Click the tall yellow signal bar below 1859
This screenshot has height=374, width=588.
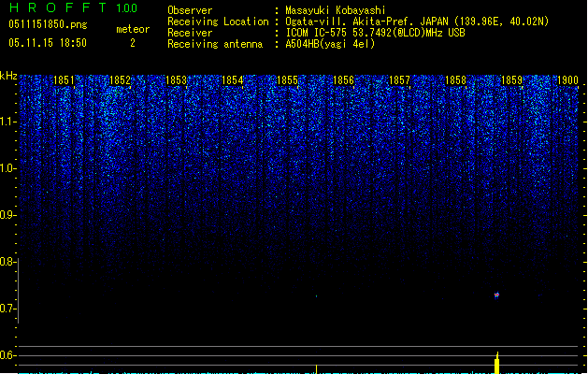(497, 363)
